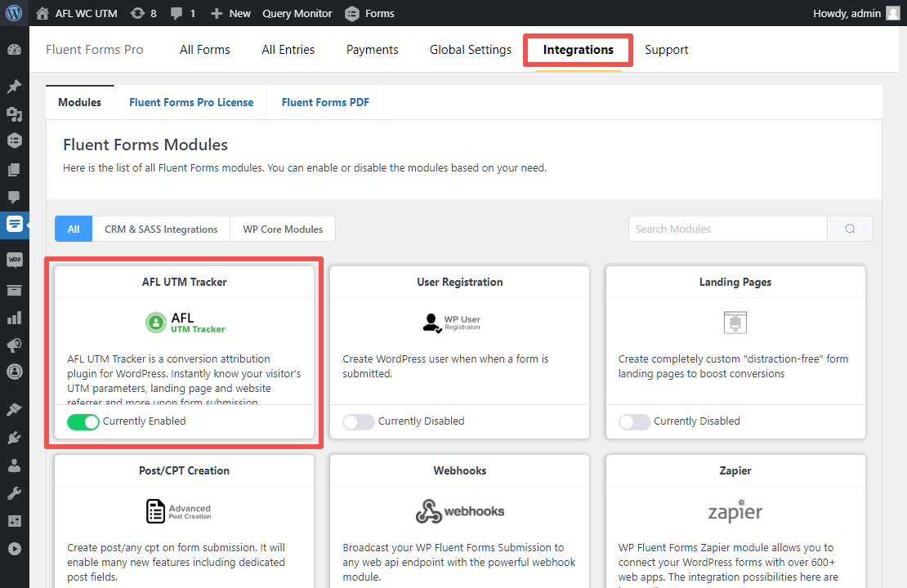The height and width of the screenshot is (588, 907).
Task: Switch to Fluent Forms Pro License tab
Action: [191, 102]
